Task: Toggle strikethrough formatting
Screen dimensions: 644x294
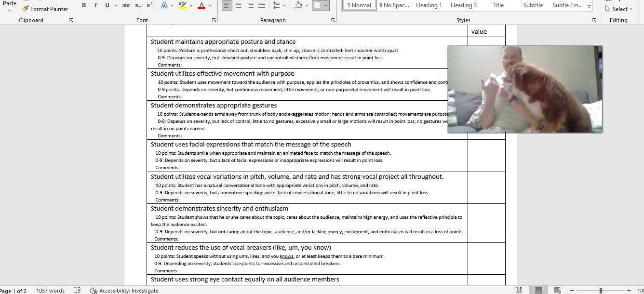Action: [126, 5]
